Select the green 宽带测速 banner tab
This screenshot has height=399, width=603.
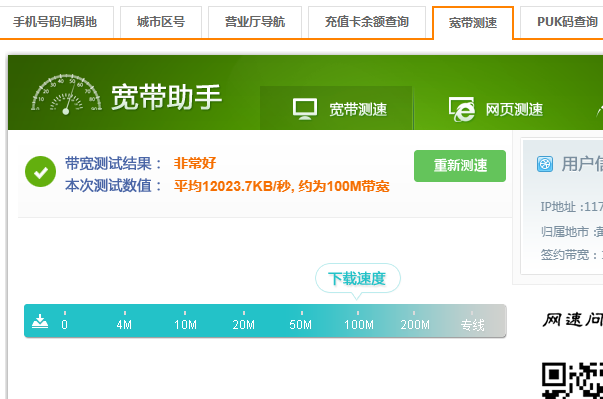click(x=336, y=108)
